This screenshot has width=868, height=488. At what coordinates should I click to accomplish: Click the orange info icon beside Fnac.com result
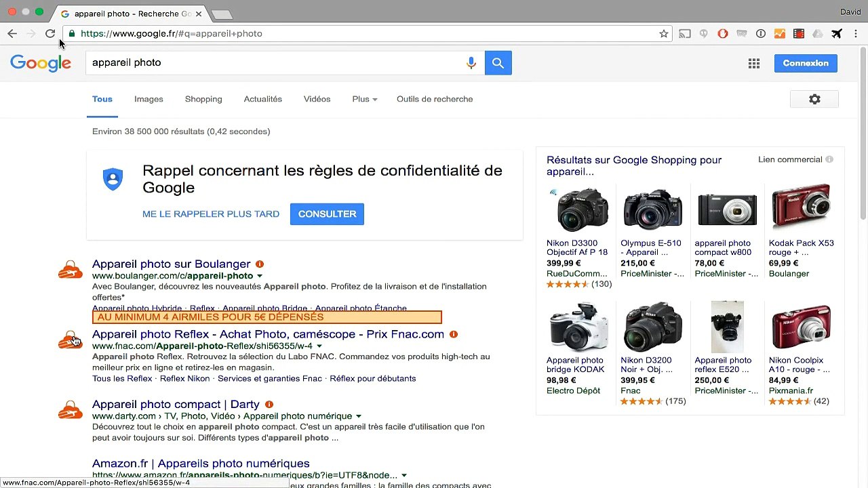coord(454,334)
